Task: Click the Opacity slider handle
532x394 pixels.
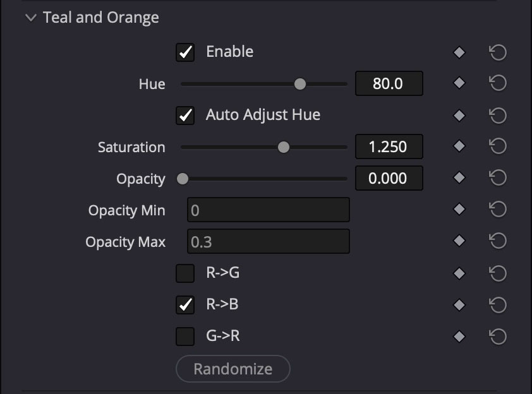Action: click(x=183, y=179)
